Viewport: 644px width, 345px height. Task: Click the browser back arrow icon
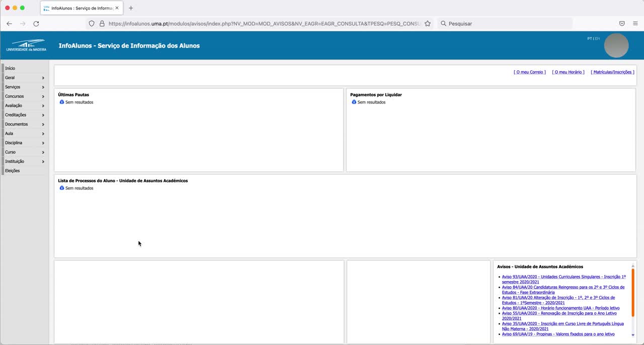[9, 24]
